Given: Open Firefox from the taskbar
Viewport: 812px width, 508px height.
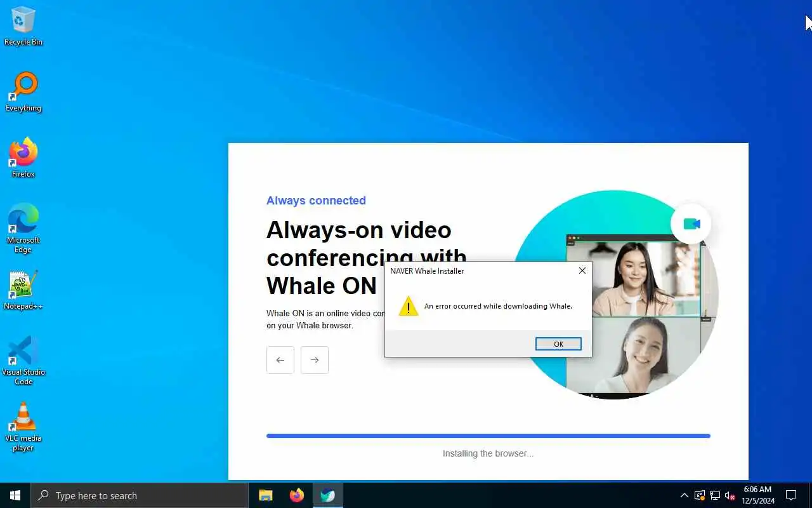Looking at the screenshot, I should tap(296, 495).
